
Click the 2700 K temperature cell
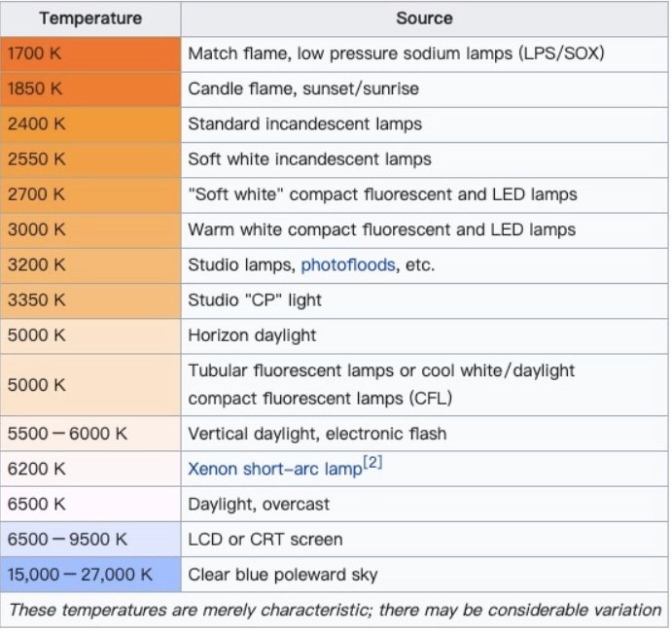click(89, 194)
